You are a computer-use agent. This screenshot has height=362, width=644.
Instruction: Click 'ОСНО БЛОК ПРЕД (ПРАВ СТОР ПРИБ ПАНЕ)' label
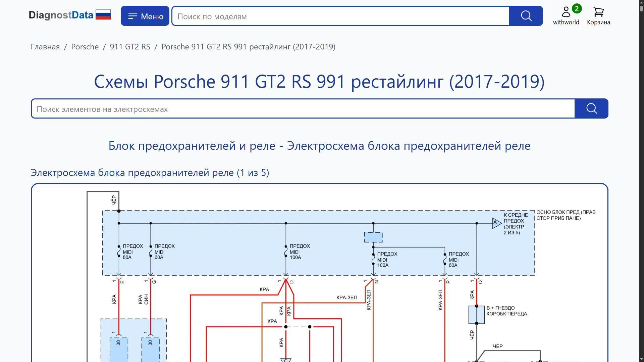point(566,215)
